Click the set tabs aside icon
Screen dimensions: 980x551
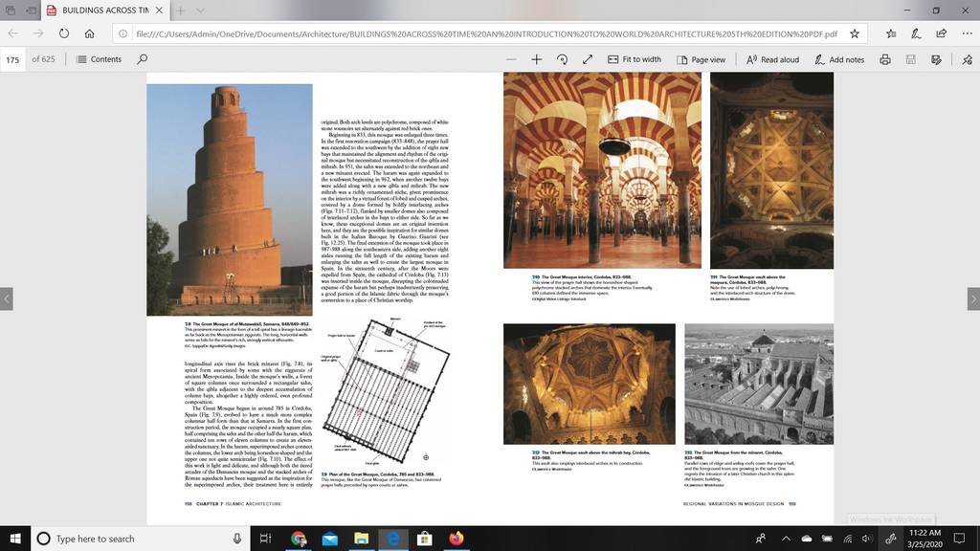pos(31,10)
